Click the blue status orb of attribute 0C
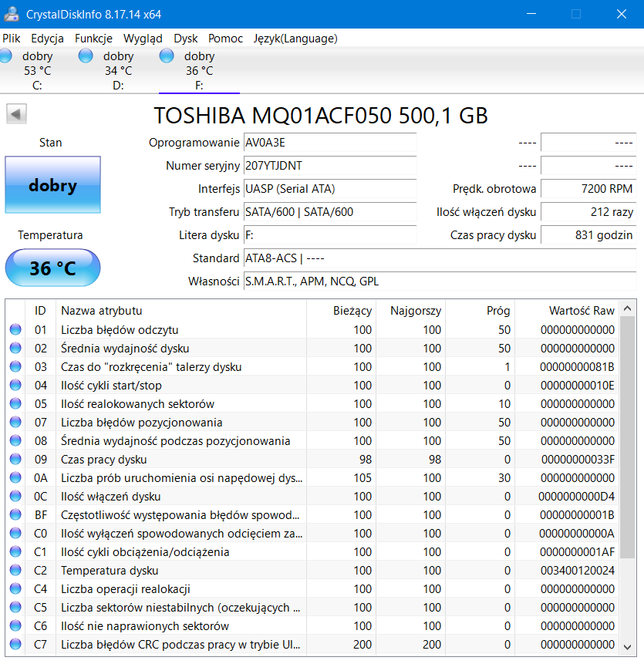 [x=15, y=496]
